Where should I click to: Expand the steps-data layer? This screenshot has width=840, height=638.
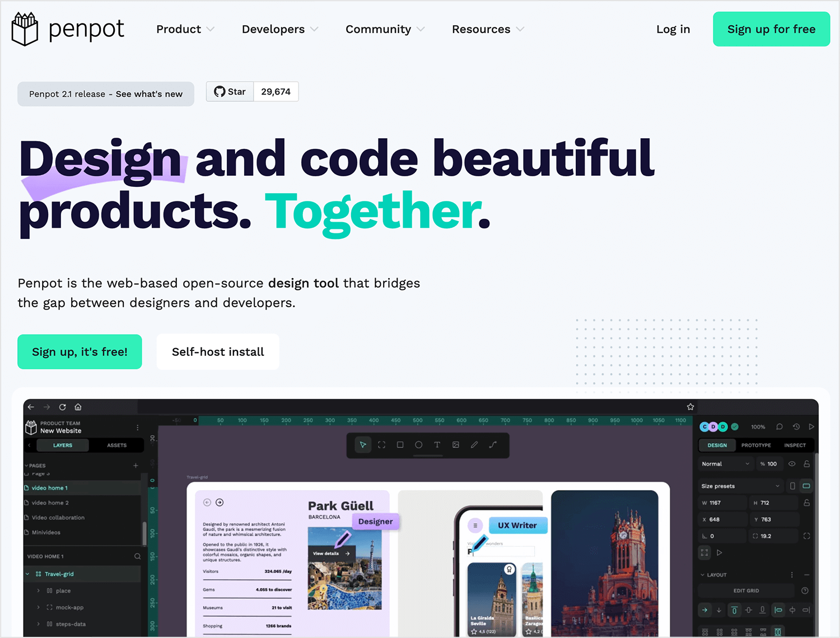38,624
